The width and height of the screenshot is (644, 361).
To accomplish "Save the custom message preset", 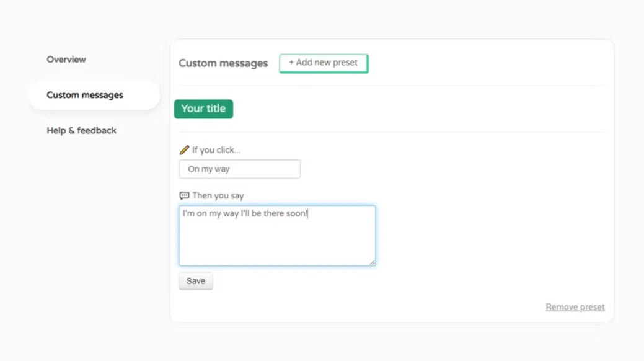I will pyautogui.click(x=195, y=281).
